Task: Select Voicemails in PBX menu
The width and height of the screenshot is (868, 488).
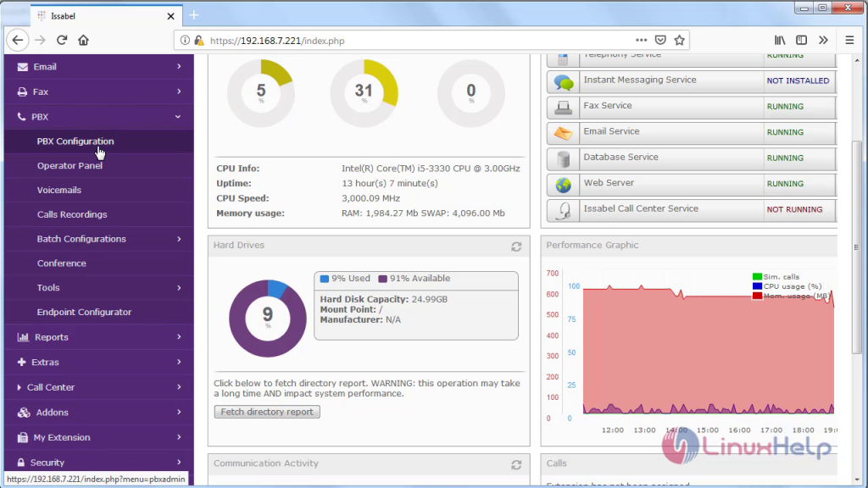Action: (98, 190)
